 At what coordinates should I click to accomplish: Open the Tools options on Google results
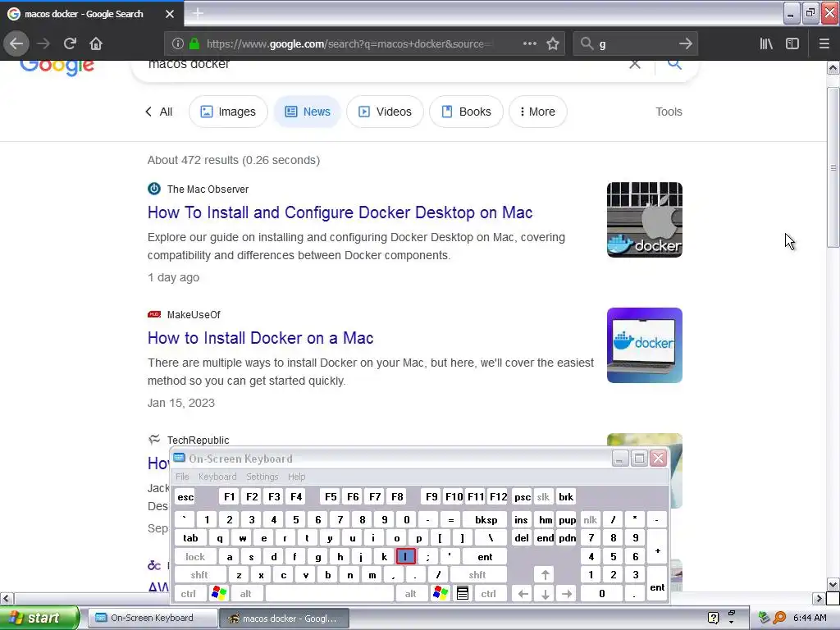(669, 112)
